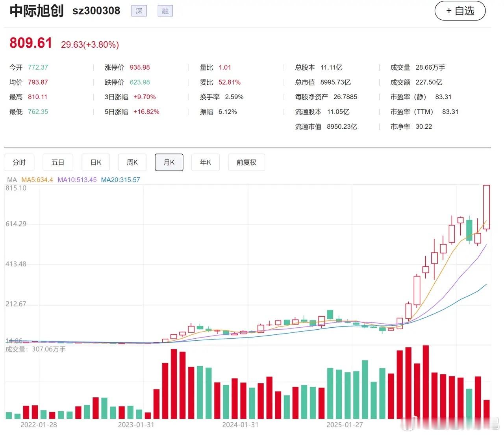
Task: Click y-axis price label 212.67
Action: [x=16, y=304]
